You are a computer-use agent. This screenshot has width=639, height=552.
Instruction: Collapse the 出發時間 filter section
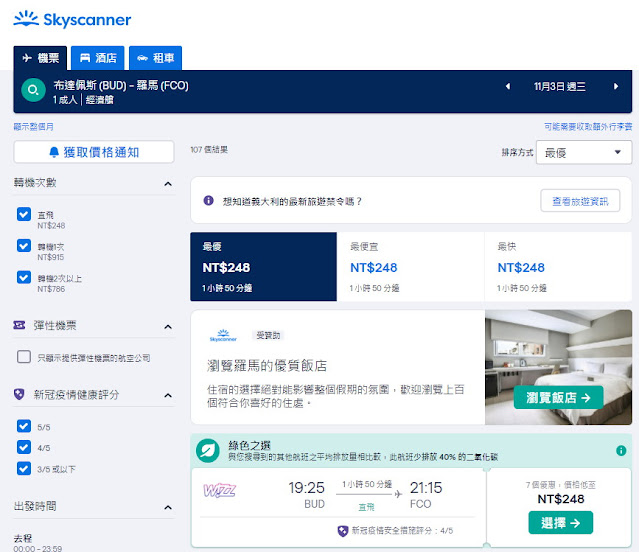[168, 507]
